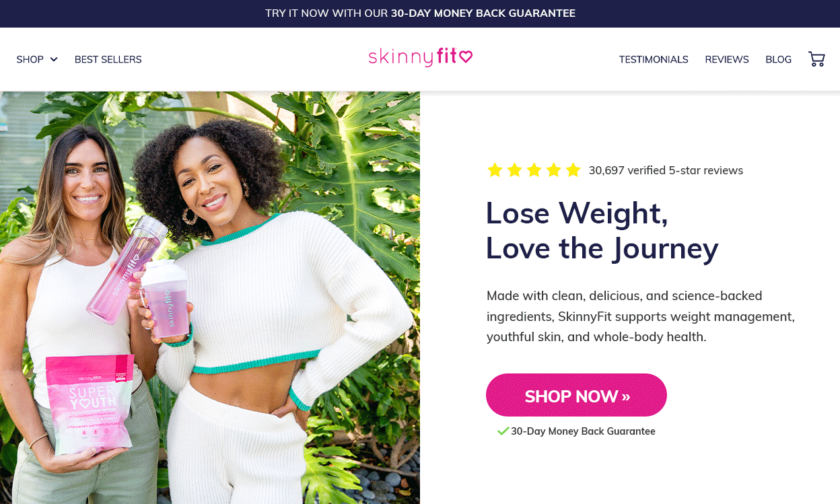840x504 pixels.
Task: Open the SHOP menu
Action: (37, 59)
